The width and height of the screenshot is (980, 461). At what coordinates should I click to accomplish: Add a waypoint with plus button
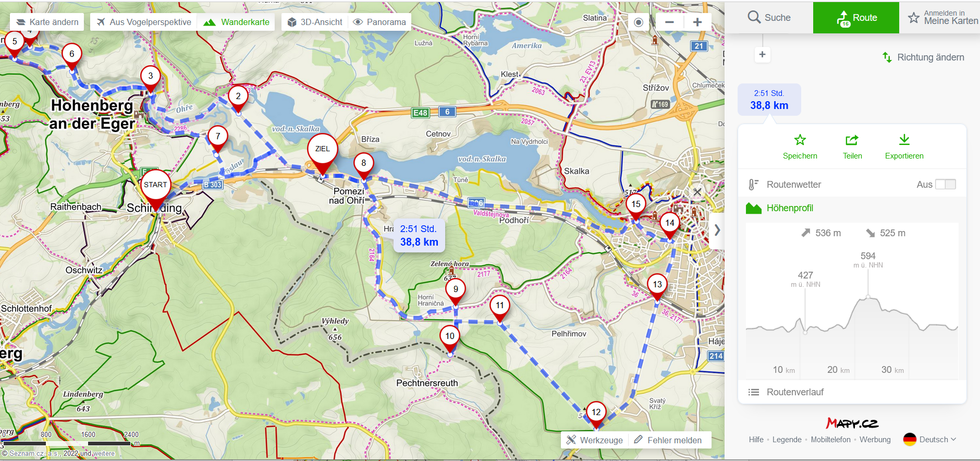pos(762,54)
